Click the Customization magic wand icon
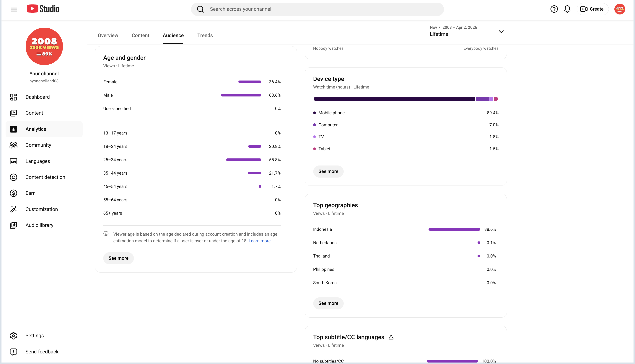635x364 pixels. [14, 209]
